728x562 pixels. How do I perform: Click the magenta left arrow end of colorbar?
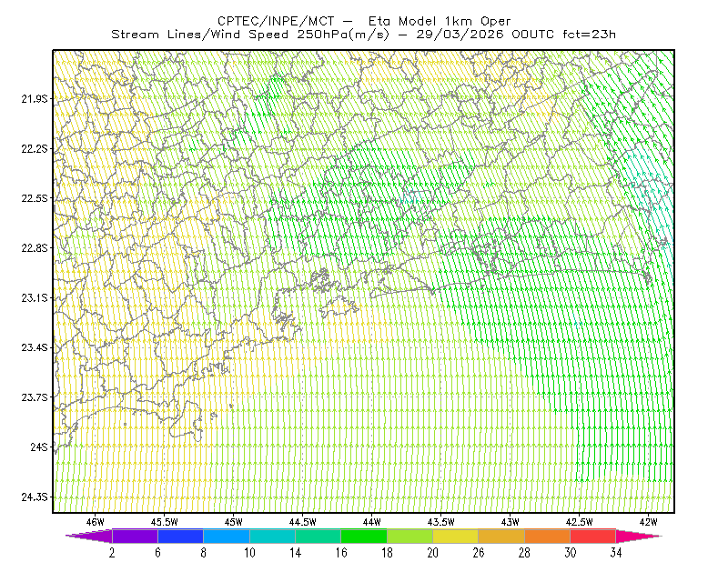point(90,536)
